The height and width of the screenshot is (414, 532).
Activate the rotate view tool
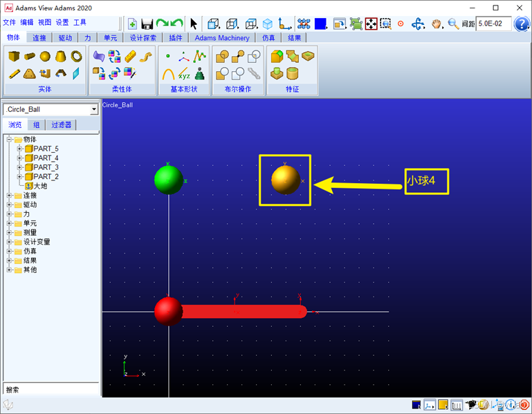[x=418, y=23]
